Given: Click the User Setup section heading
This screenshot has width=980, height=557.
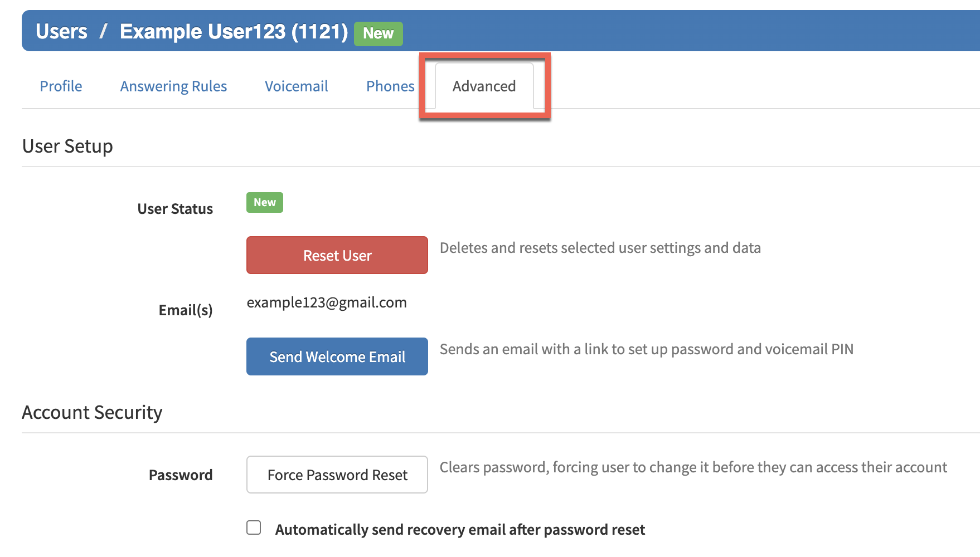Looking at the screenshot, I should [x=67, y=146].
